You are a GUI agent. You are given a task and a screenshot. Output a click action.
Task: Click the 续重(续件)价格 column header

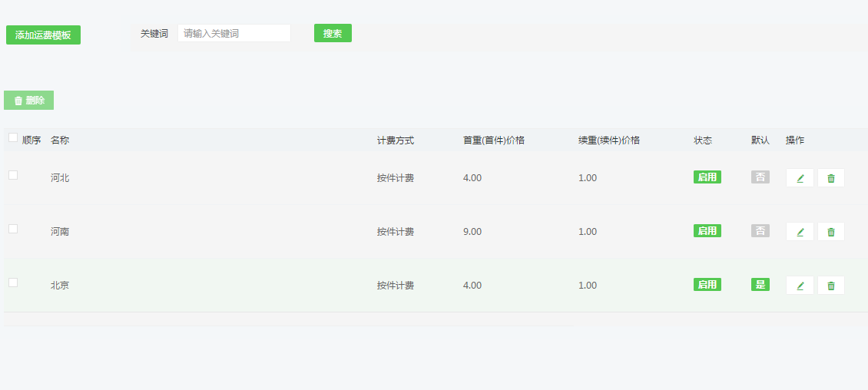click(609, 140)
